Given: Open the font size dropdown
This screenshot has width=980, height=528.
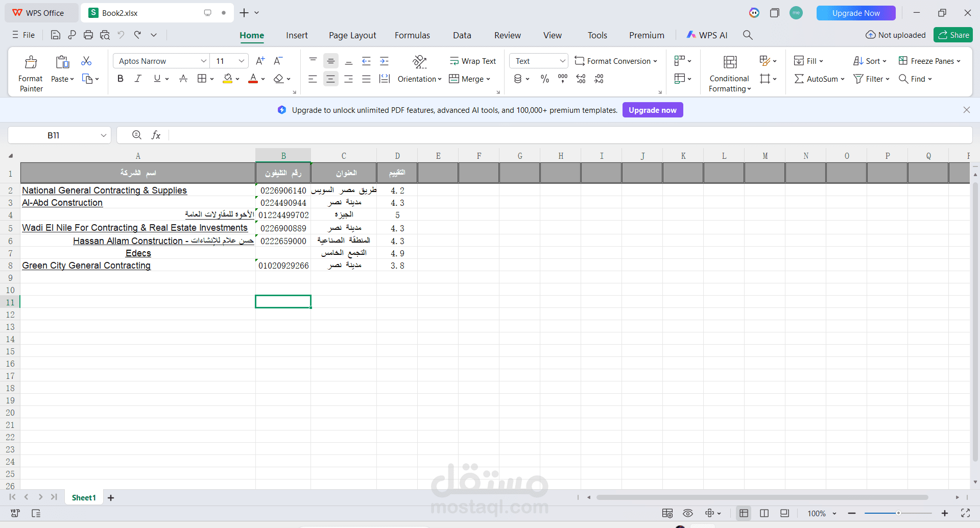Looking at the screenshot, I should [x=241, y=61].
